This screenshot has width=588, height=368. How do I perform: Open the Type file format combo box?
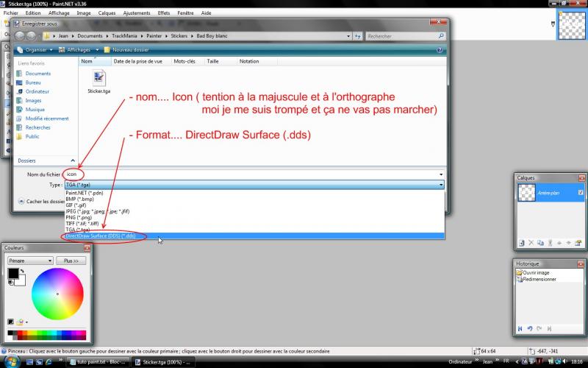pyautogui.click(x=254, y=185)
